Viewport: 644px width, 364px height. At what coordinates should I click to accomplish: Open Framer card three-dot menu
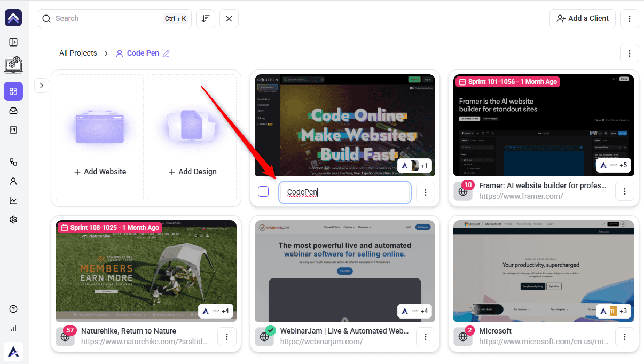coord(625,191)
